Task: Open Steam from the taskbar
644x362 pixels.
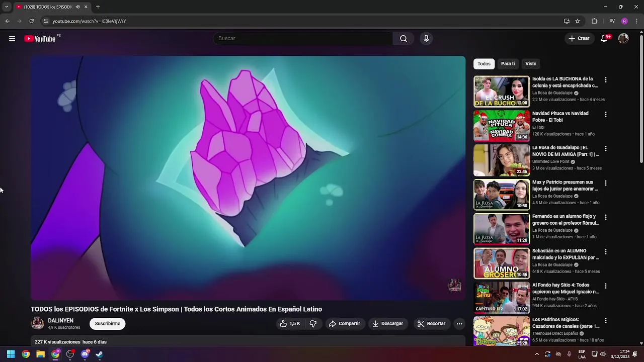Action: (x=100, y=354)
